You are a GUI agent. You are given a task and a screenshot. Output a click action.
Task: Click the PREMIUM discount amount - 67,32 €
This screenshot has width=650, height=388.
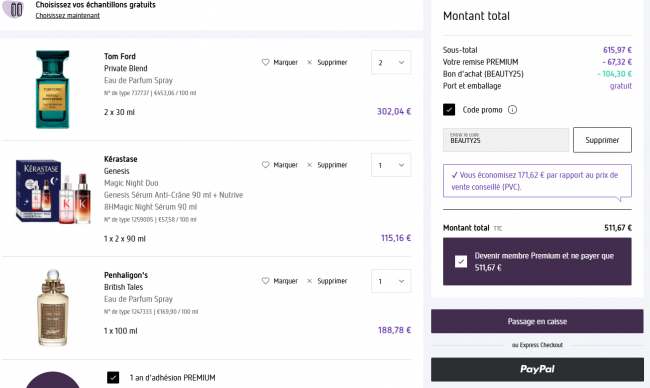point(617,62)
